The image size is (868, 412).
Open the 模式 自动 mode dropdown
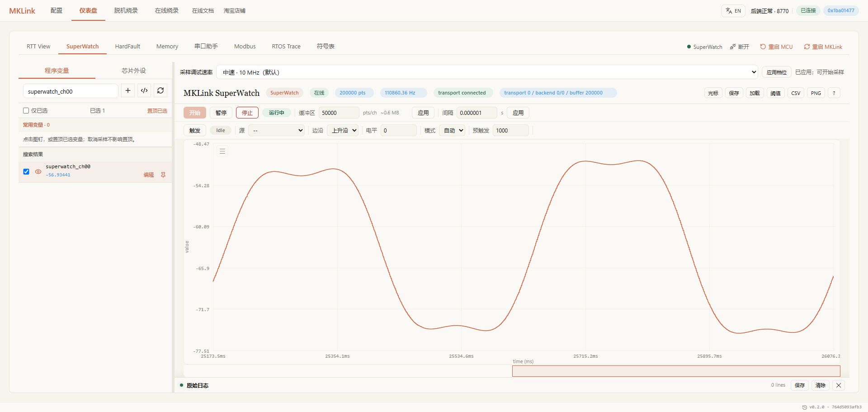tap(452, 131)
